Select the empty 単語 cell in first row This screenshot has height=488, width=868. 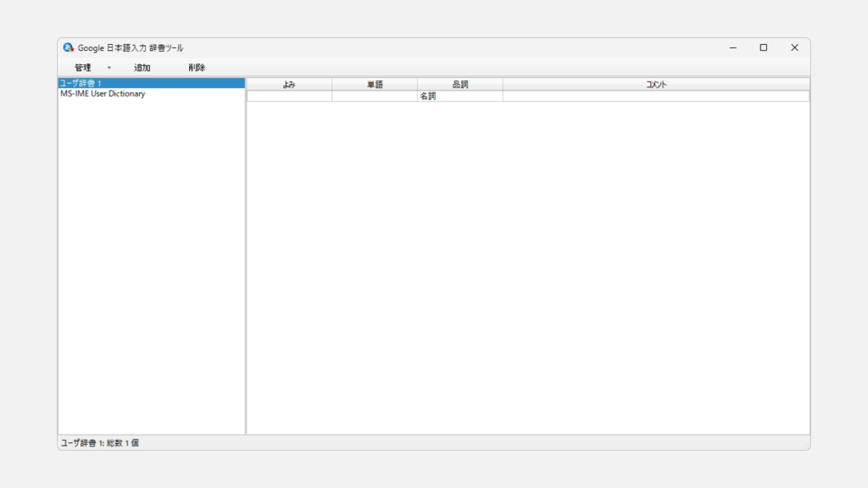pos(375,97)
